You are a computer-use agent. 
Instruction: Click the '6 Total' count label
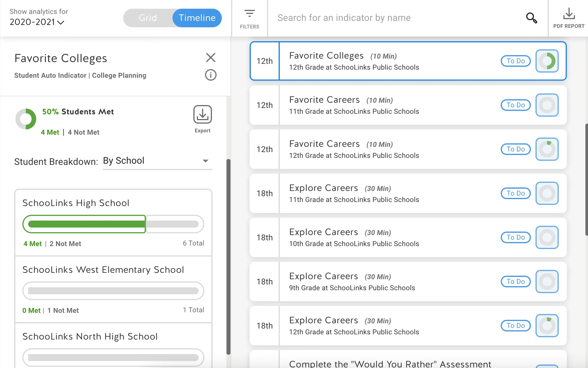click(193, 243)
